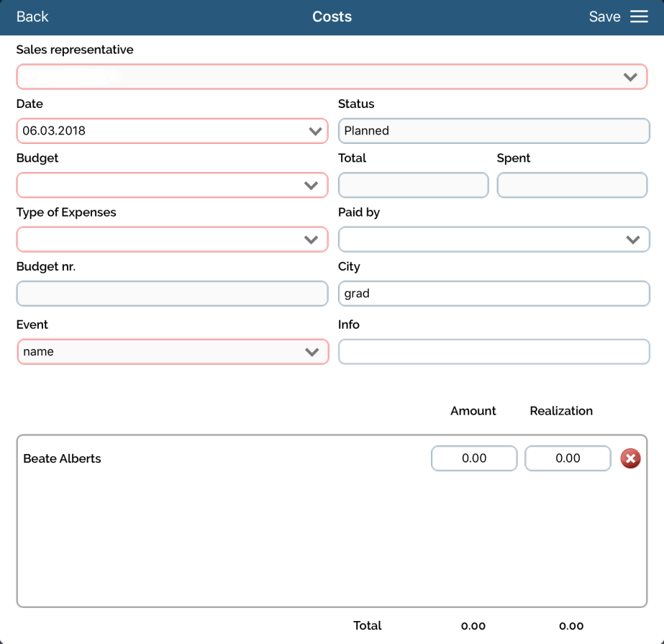This screenshot has width=664, height=644.
Task: Open the Date dropdown
Action: pos(172,131)
